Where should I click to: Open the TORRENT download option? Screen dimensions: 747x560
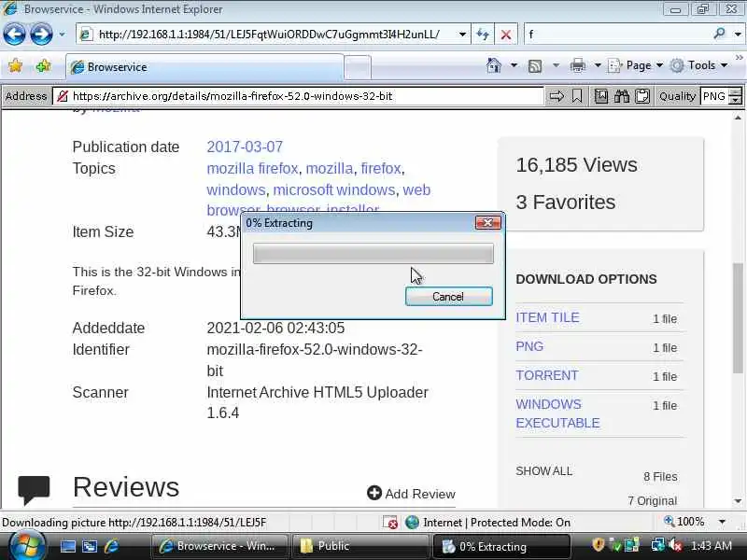point(547,375)
